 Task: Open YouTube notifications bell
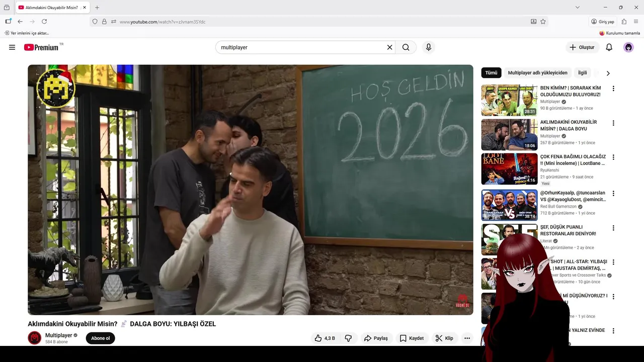point(609,47)
